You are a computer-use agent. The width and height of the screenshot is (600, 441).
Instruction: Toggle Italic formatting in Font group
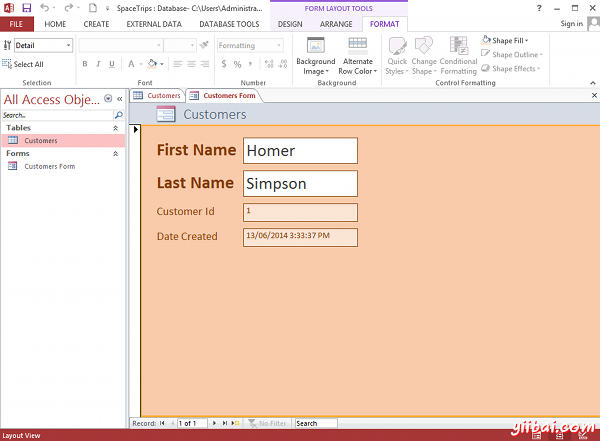99,64
